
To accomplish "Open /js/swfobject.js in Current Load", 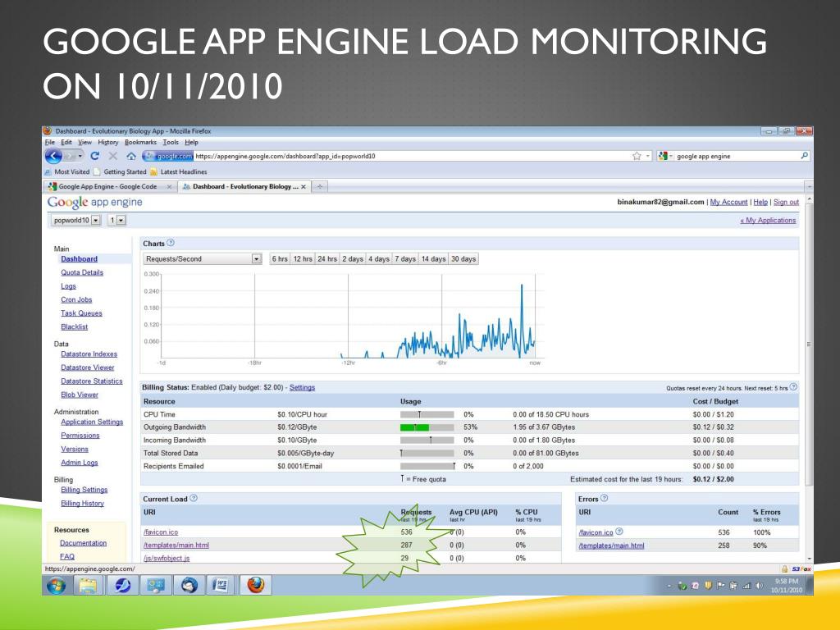I will tap(167, 558).
